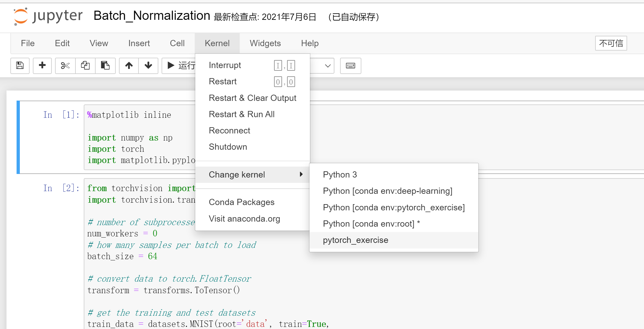Viewport: 644px width, 329px height.
Task: Insert cell below with plus icon
Action: click(42, 65)
